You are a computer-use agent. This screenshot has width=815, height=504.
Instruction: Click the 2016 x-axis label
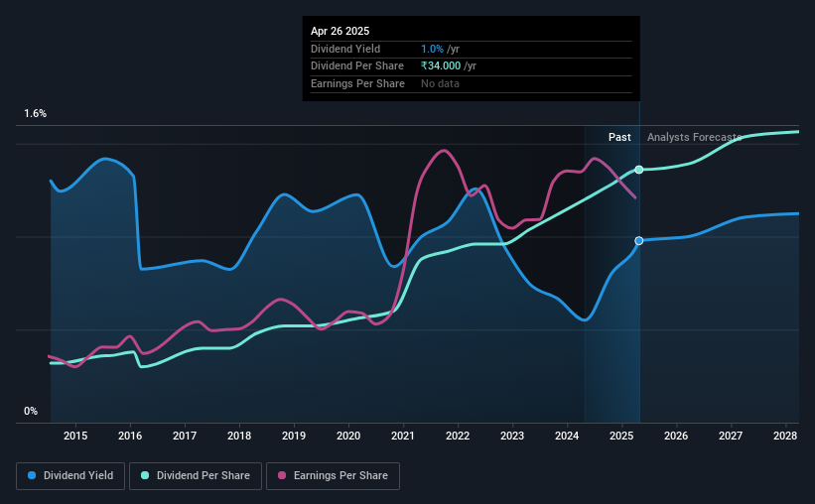click(130, 436)
